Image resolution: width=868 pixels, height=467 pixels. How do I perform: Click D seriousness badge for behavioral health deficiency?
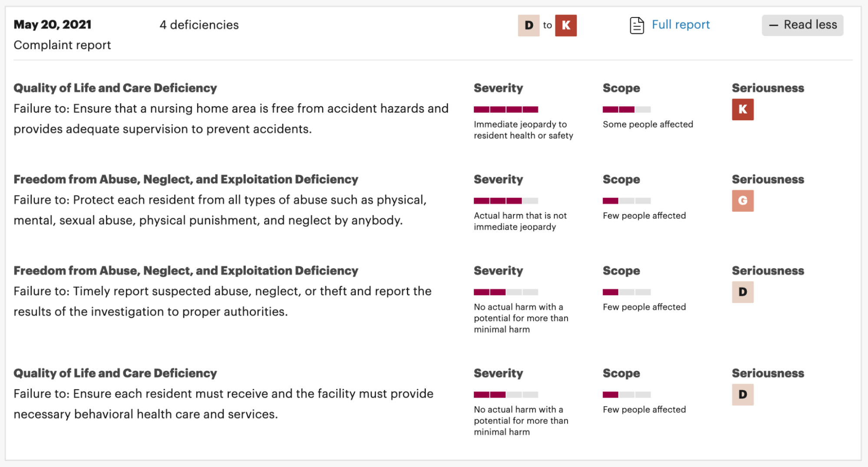point(743,395)
